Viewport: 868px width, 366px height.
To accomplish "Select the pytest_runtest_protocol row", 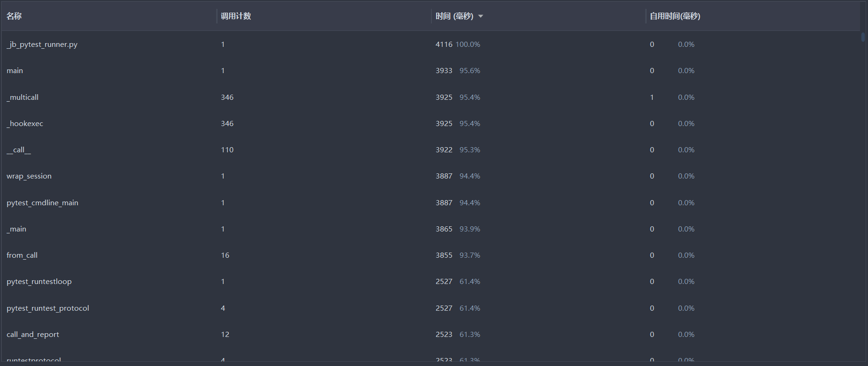I will [48, 308].
